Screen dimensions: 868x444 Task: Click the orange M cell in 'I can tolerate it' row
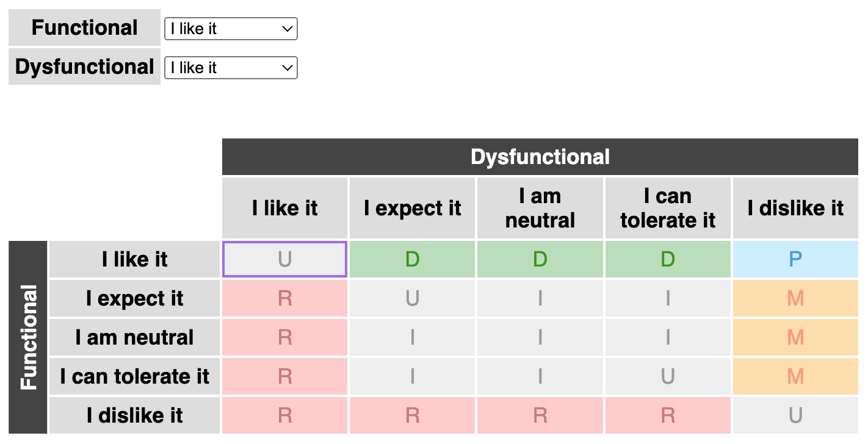click(795, 376)
